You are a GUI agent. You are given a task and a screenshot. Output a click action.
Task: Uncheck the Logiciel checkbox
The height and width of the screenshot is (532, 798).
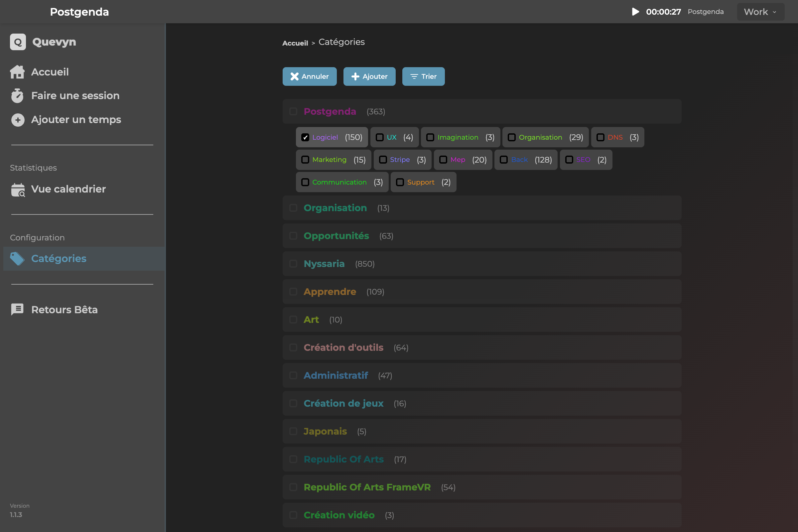[x=305, y=137]
